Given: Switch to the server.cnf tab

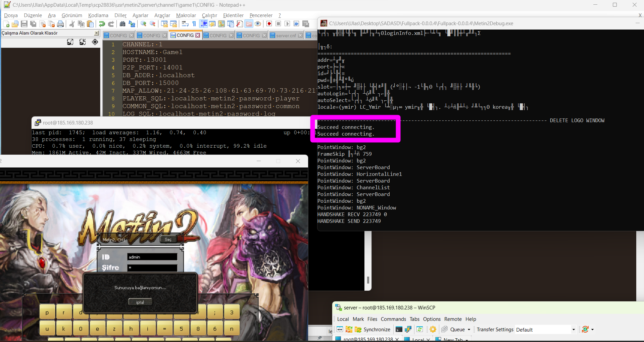Looking at the screenshot, I should pyautogui.click(x=286, y=35).
